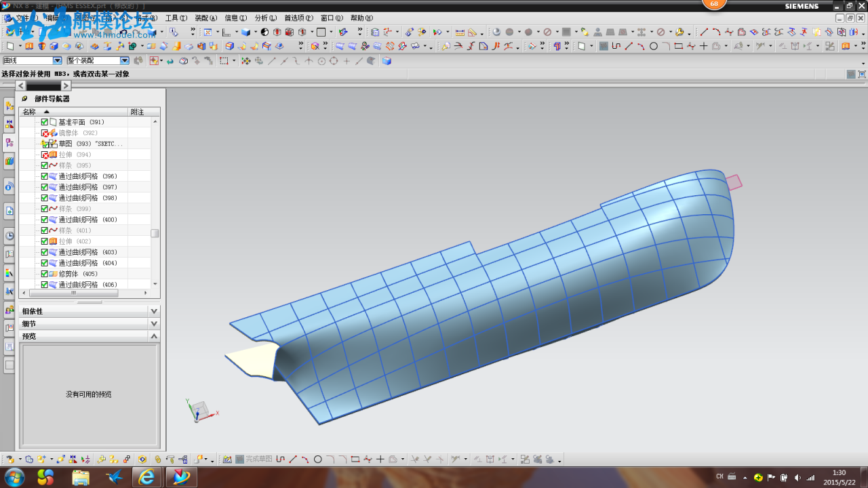Screen dimensions: 868x488
Task: Select the Line sketch tool in top-right toolbar
Action: point(704,32)
